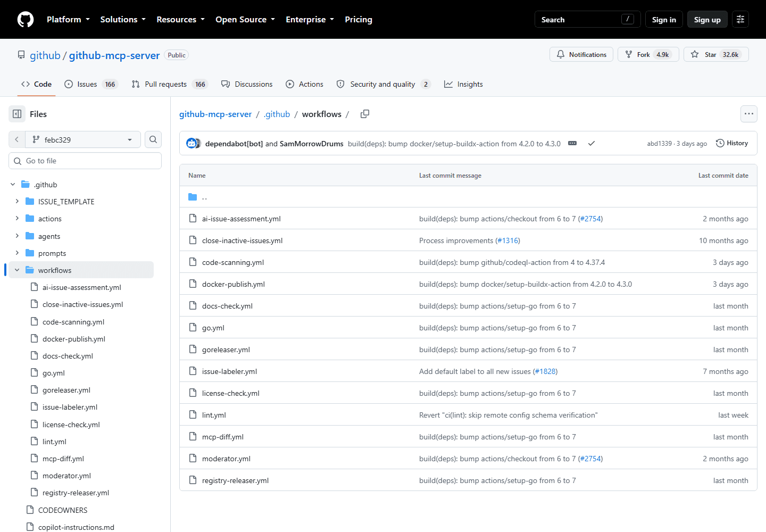Click the Sign in button
The height and width of the screenshot is (532, 766).
[x=664, y=20]
